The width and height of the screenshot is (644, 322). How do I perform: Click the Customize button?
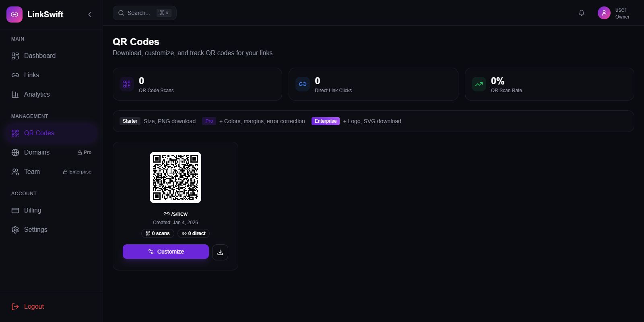[166, 252]
